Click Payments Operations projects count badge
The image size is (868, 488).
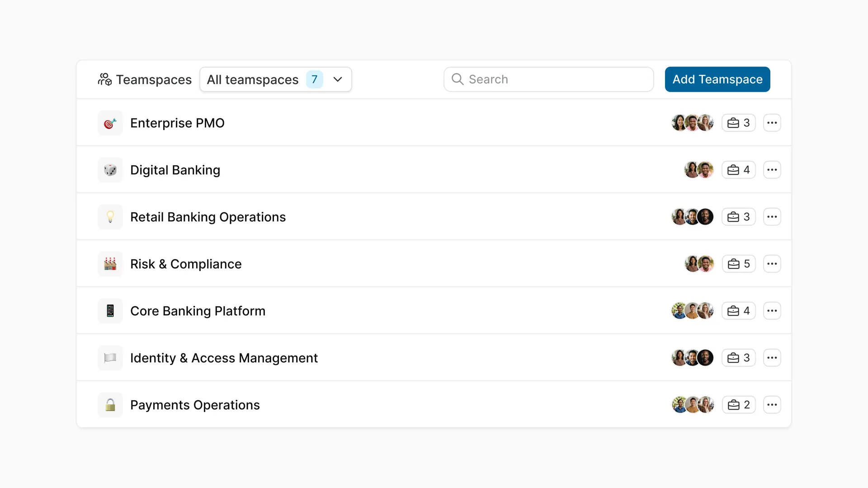(x=739, y=405)
